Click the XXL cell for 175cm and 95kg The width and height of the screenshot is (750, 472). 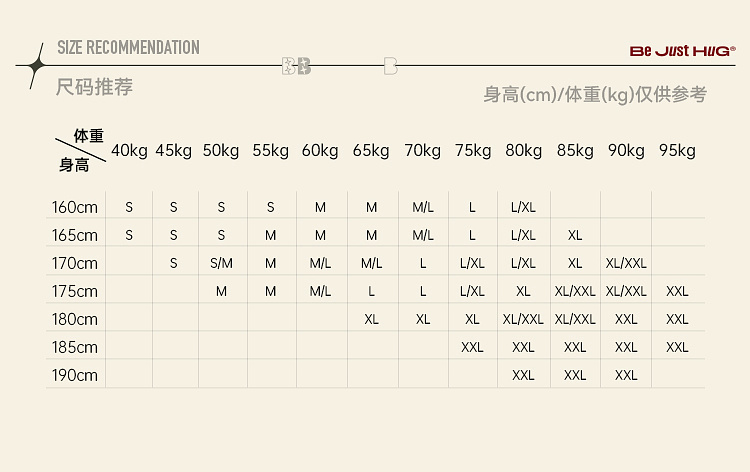click(x=677, y=291)
